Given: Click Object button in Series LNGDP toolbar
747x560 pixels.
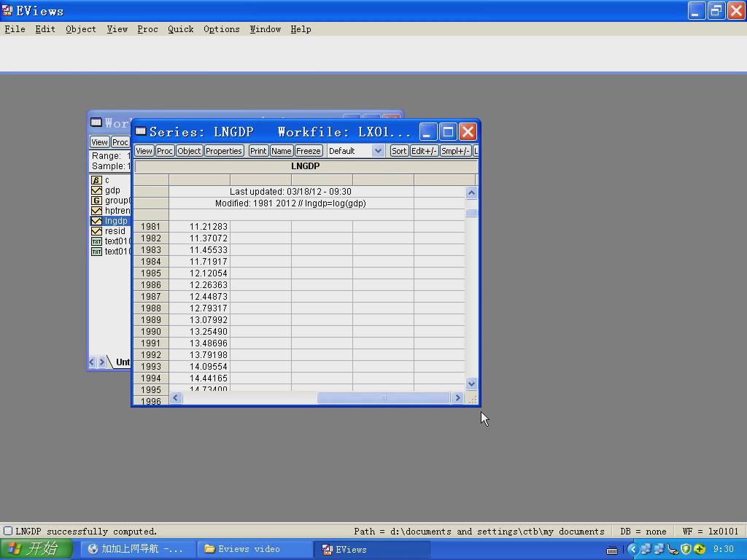Looking at the screenshot, I should 189,151.
